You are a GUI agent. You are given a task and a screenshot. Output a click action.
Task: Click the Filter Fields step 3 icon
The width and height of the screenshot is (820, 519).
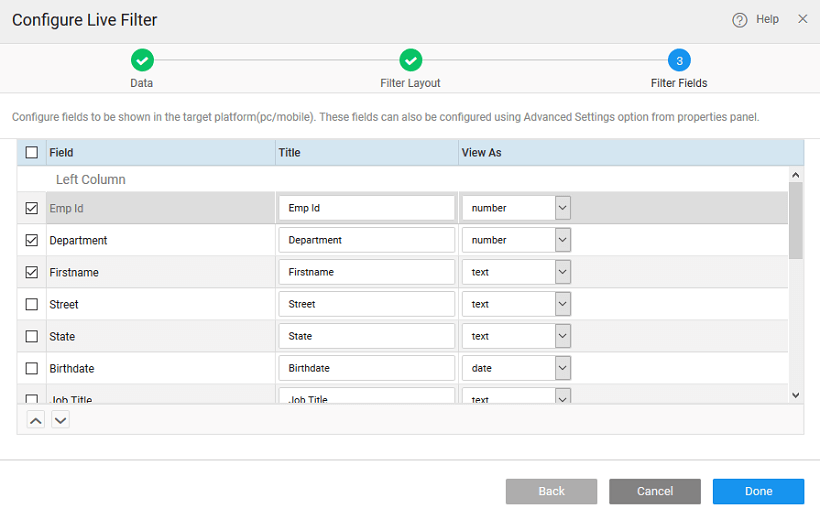pos(679,60)
